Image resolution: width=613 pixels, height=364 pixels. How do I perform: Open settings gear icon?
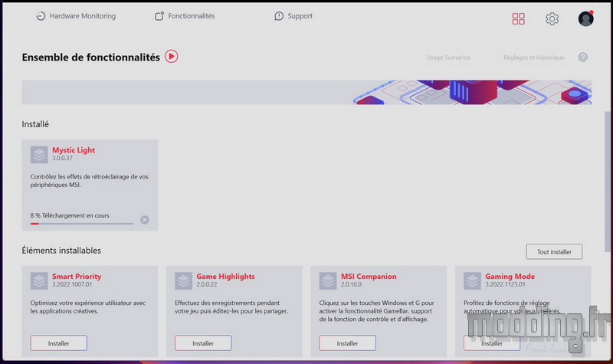pos(552,18)
